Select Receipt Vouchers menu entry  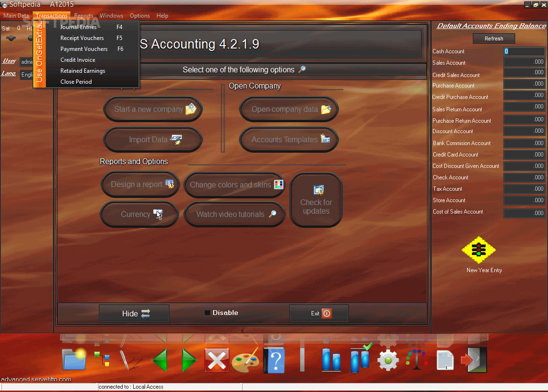(91, 38)
